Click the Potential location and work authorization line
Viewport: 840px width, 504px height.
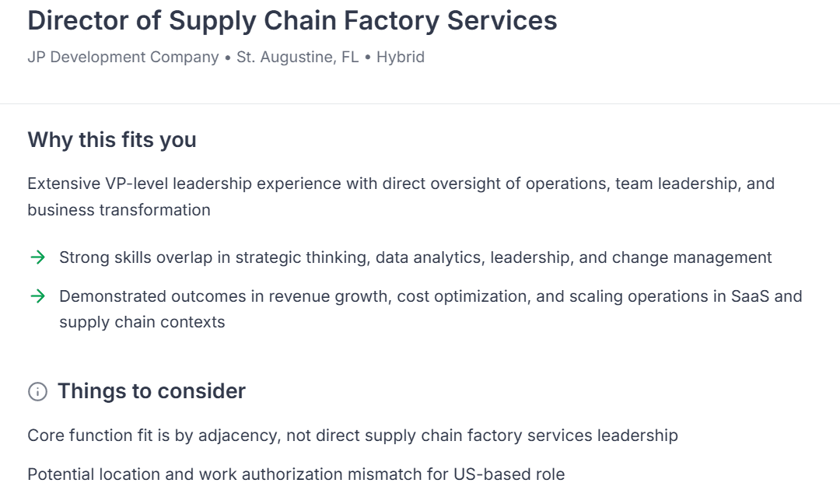(x=296, y=474)
